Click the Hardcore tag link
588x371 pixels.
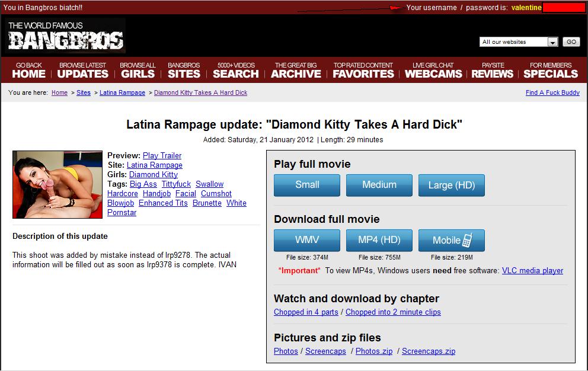(x=123, y=194)
